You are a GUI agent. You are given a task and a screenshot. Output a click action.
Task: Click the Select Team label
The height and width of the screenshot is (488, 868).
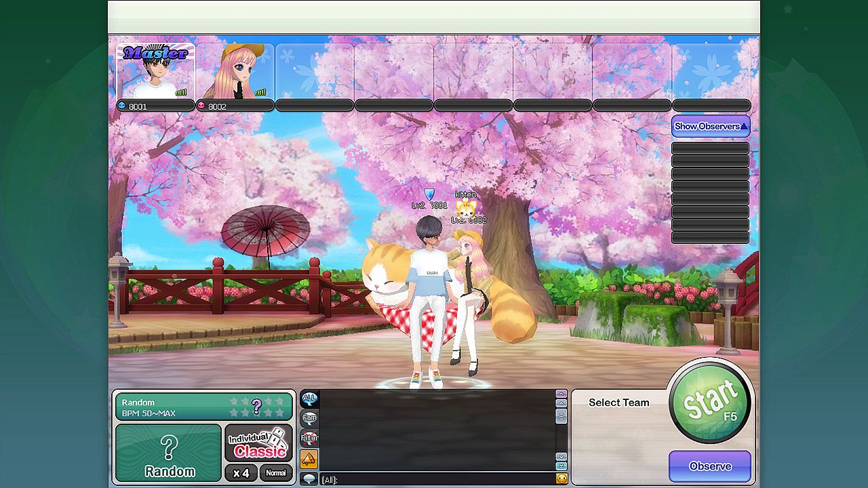[619, 403]
